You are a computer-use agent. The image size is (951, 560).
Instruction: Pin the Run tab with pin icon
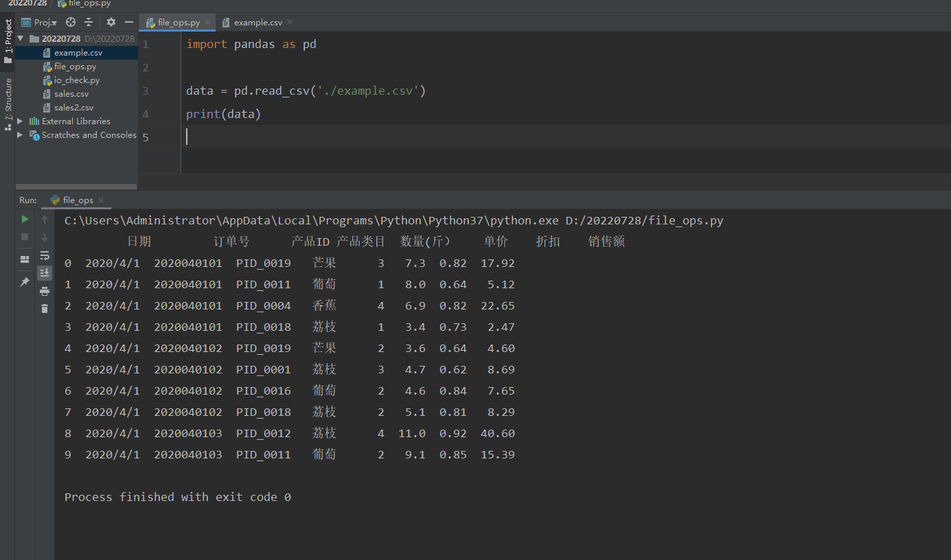pyautogui.click(x=25, y=282)
